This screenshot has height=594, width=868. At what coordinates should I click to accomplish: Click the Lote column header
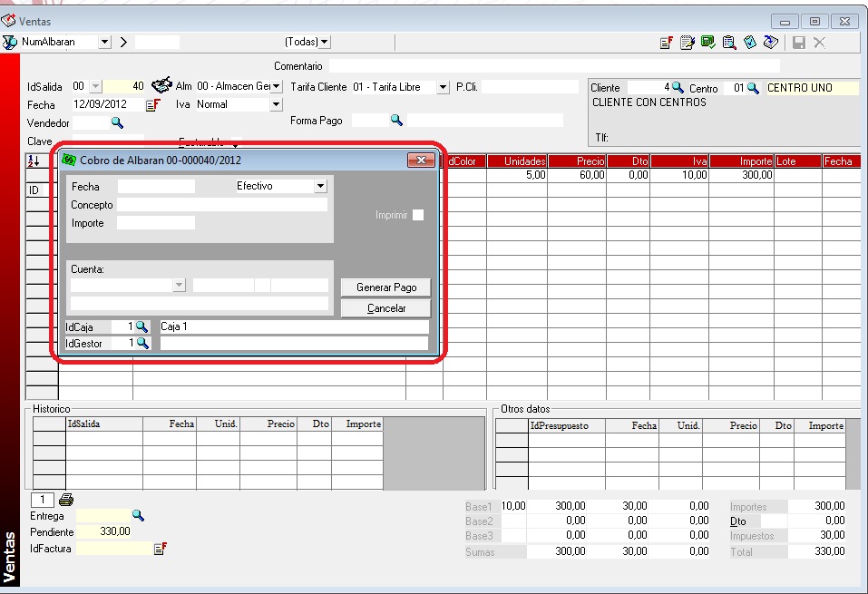(x=797, y=161)
